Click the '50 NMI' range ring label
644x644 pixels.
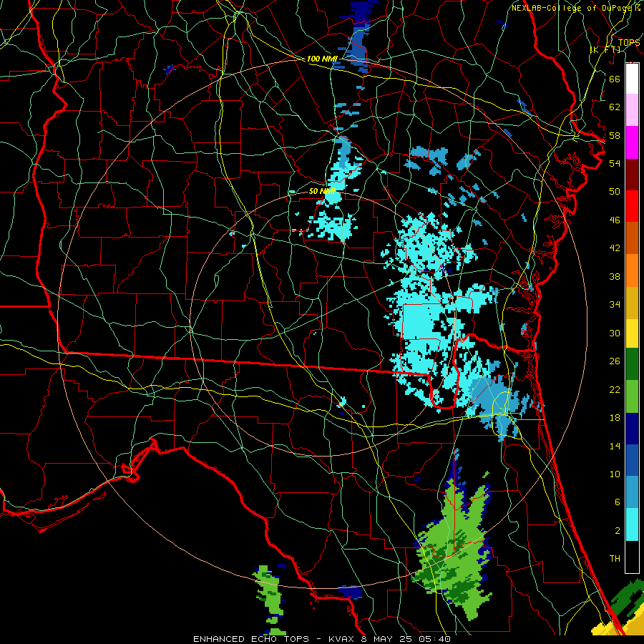pos(322,191)
